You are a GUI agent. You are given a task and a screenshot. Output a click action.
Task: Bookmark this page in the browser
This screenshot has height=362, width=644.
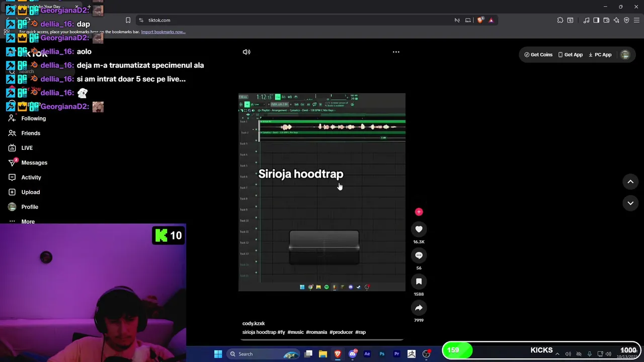(128, 20)
